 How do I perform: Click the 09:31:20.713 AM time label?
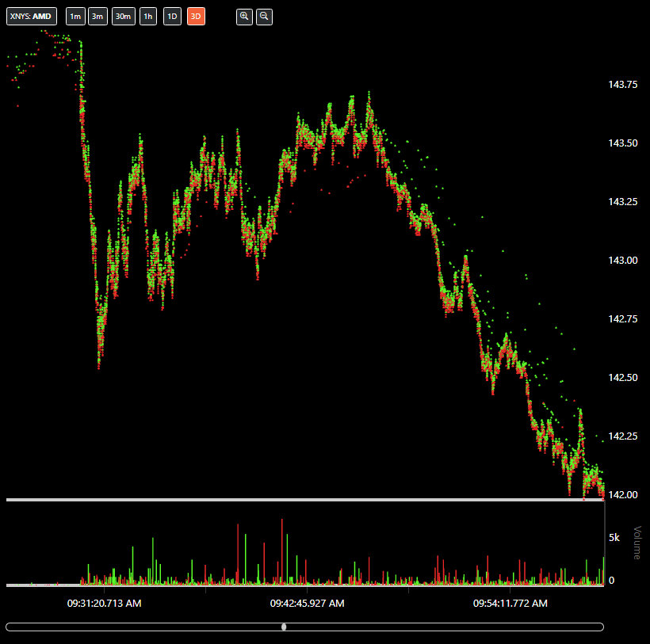click(x=104, y=604)
